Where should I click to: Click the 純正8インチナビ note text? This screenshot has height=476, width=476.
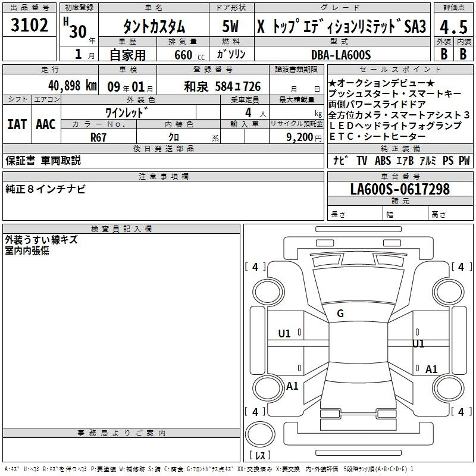(46, 189)
